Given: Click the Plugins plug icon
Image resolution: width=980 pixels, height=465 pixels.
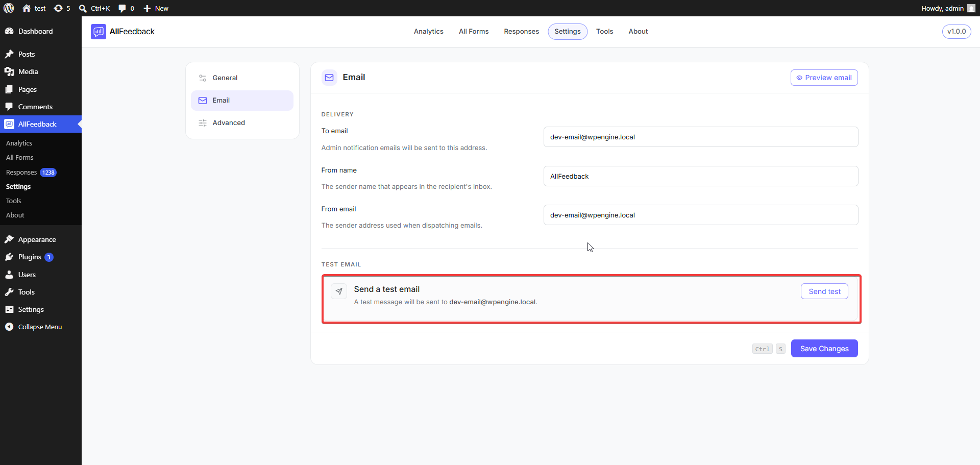Looking at the screenshot, I should [9, 257].
